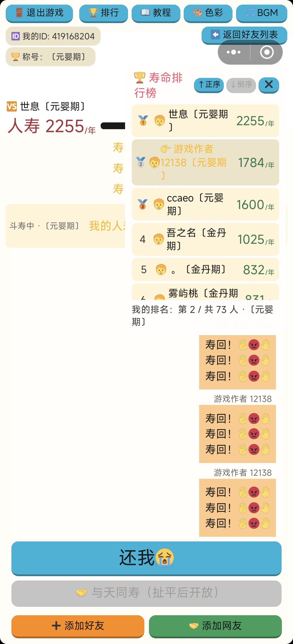
Task: Toggle BGM music on or off
Action: [262, 13]
